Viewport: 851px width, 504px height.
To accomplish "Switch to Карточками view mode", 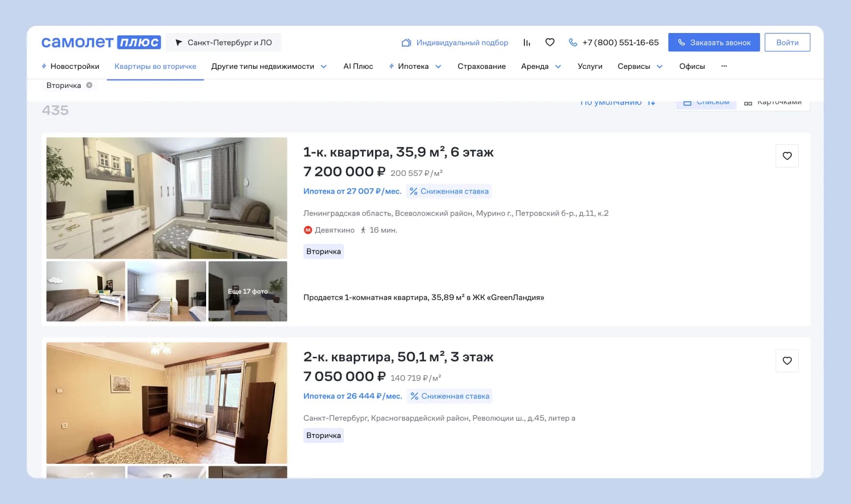I will click(x=773, y=103).
